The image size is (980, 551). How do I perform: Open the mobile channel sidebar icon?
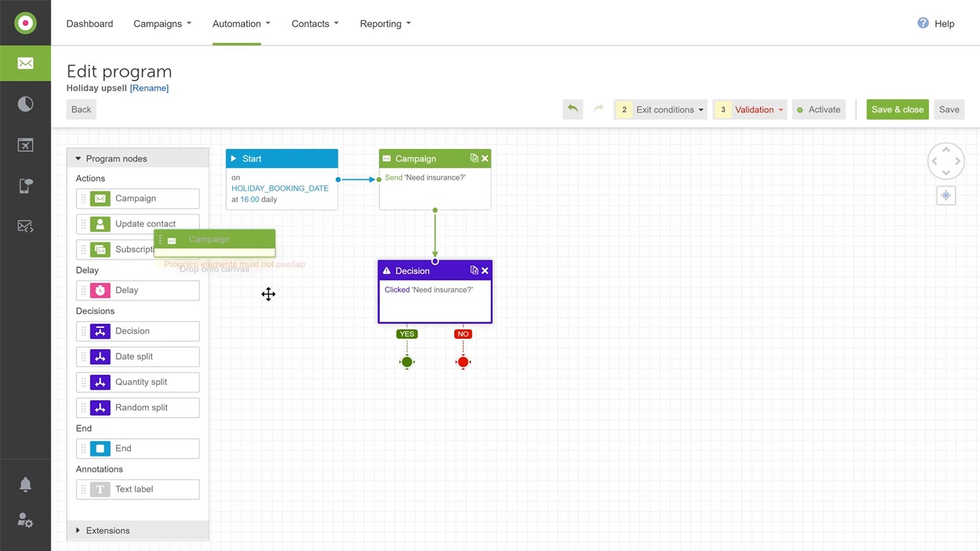click(x=25, y=186)
